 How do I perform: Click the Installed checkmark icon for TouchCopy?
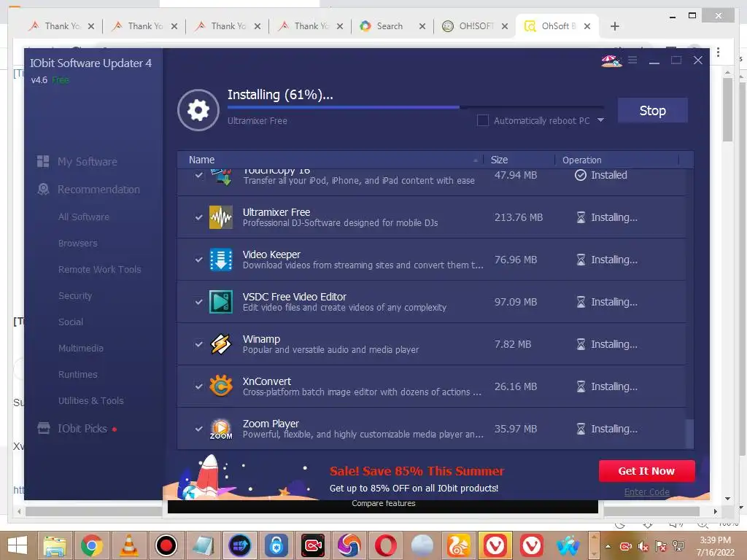tap(580, 175)
